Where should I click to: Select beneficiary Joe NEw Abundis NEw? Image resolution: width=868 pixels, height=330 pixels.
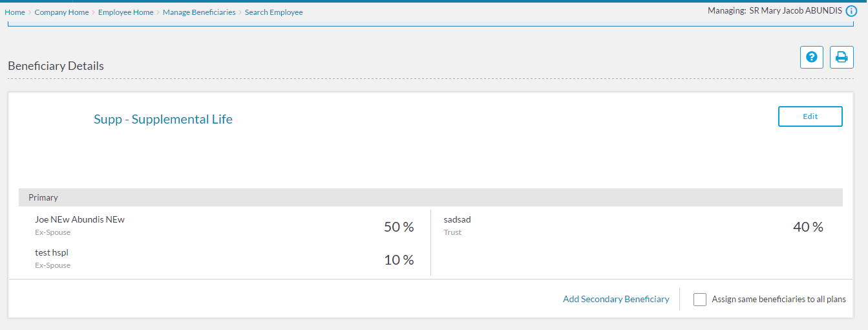click(x=79, y=219)
